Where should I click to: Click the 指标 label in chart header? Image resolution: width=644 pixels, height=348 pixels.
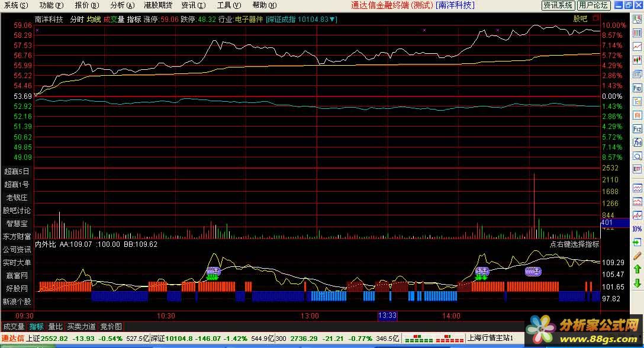[134, 20]
